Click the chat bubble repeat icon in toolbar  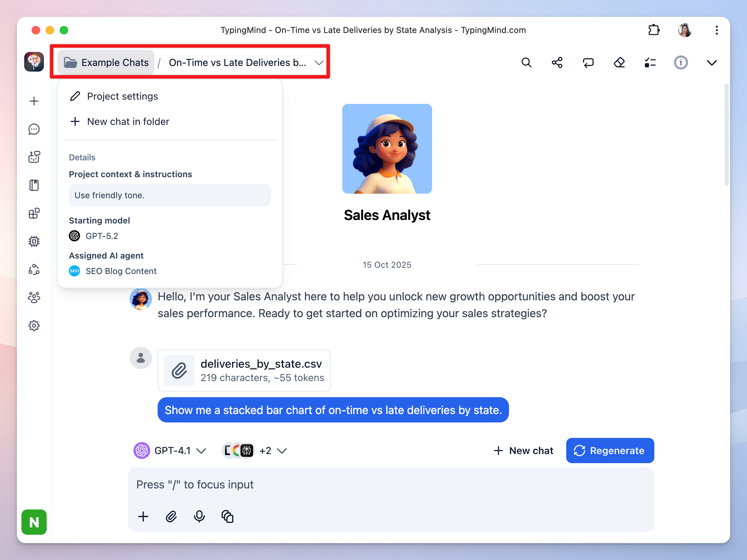pos(588,63)
